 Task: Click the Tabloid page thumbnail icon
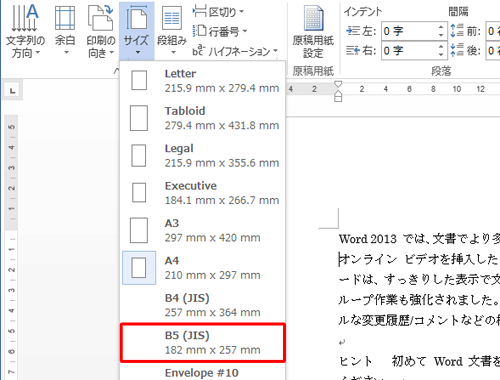click(139, 118)
